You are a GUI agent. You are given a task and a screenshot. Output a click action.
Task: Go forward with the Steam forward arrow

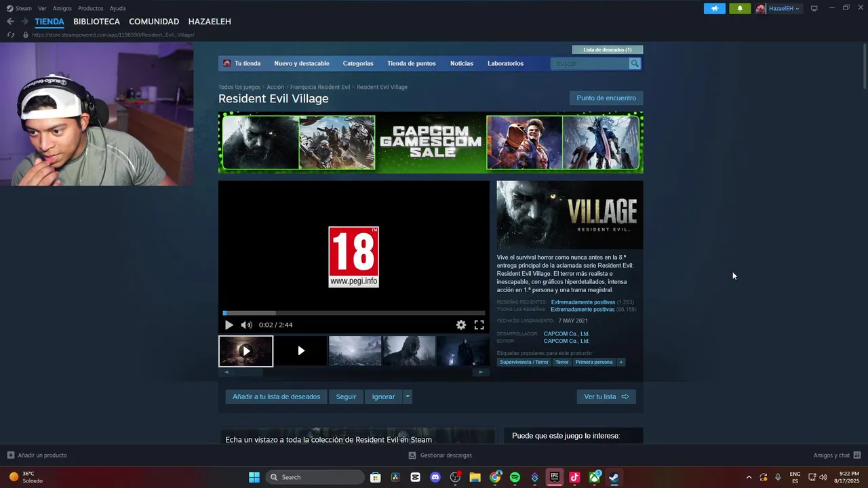[x=24, y=22]
